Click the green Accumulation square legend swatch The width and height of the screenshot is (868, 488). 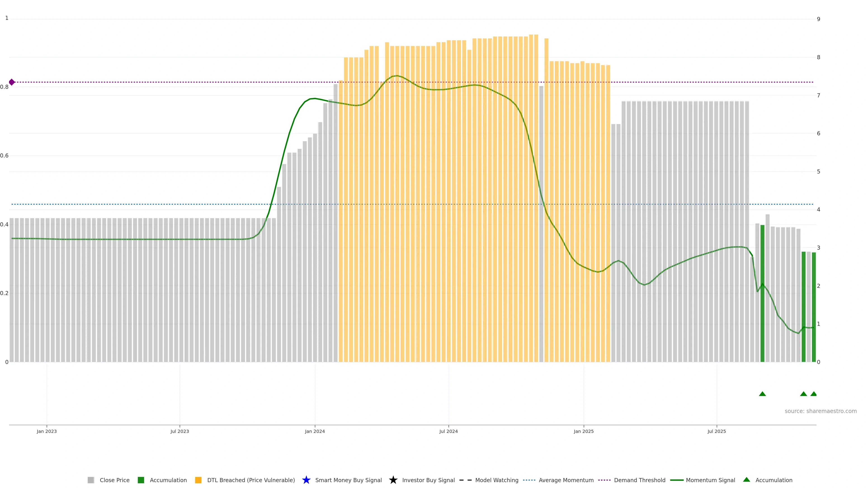141,480
